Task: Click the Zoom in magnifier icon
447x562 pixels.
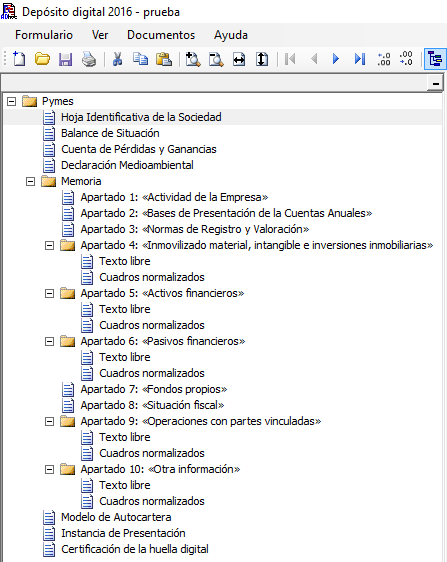Action: pyautogui.click(x=193, y=59)
